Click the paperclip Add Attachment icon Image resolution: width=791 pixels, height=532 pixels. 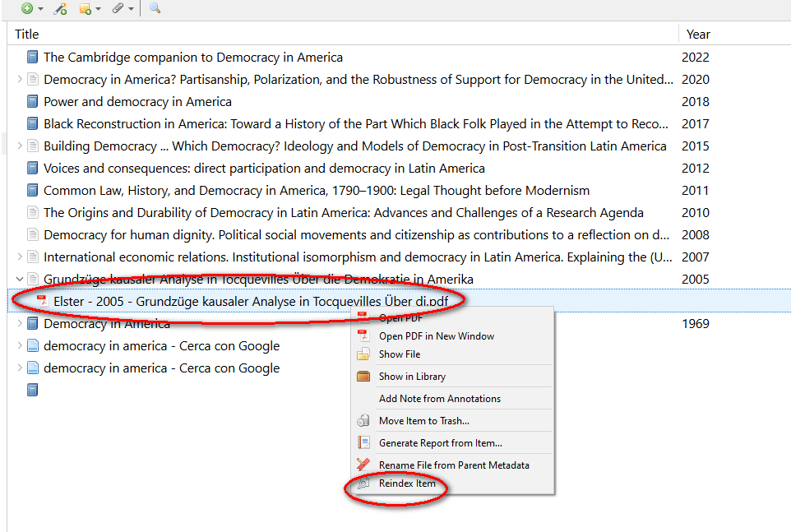point(118,8)
